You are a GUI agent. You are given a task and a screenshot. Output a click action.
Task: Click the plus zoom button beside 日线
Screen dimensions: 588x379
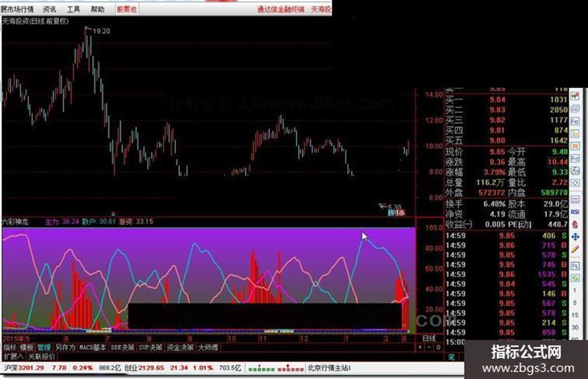click(x=420, y=347)
